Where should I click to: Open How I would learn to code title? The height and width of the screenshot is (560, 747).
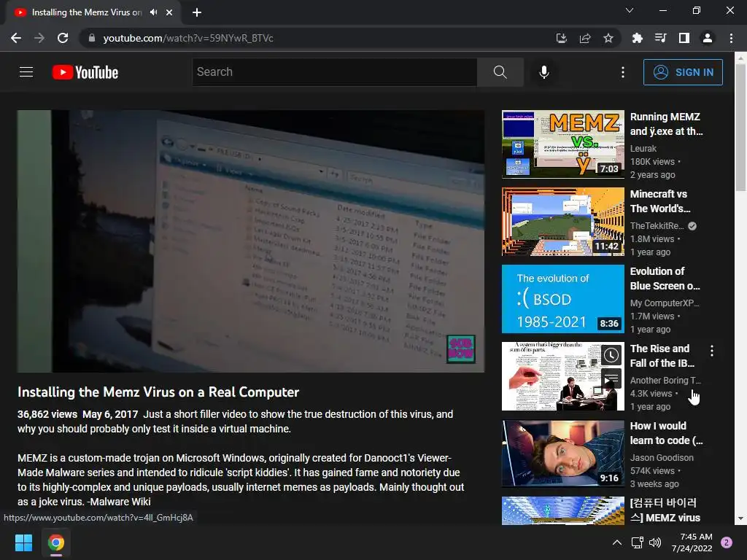[667, 433]
